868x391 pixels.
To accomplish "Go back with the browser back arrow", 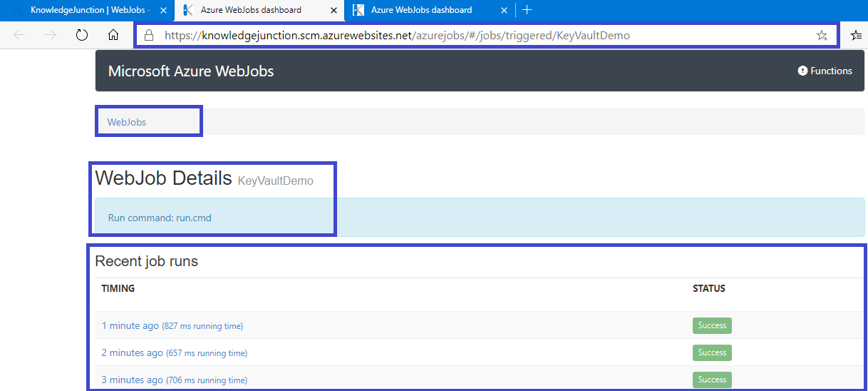I will coord(20,35).
